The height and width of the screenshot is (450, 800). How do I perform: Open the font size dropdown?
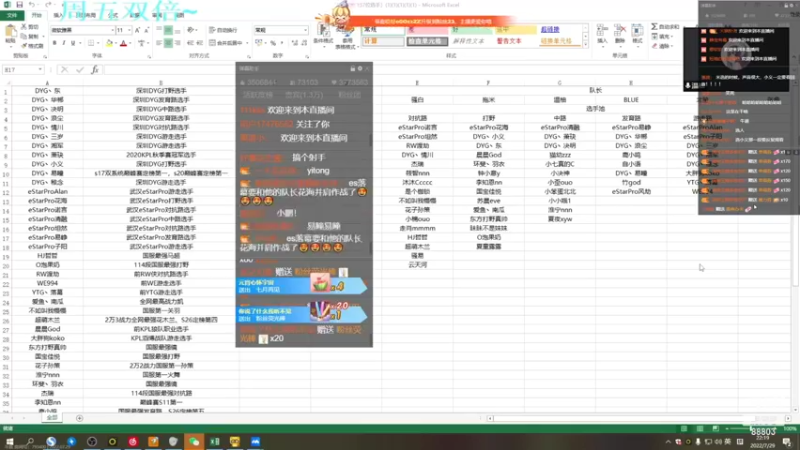[x=129, y=30]
